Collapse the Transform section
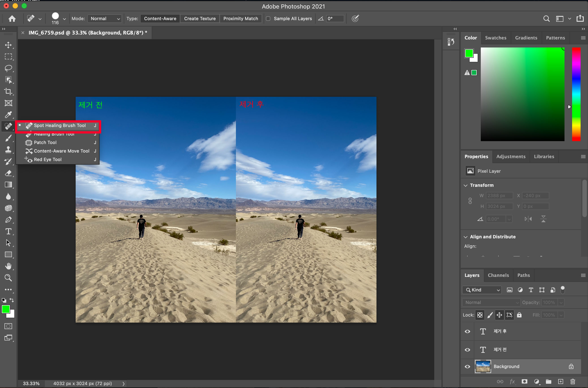The image size is (588, 388). (465, 185)
